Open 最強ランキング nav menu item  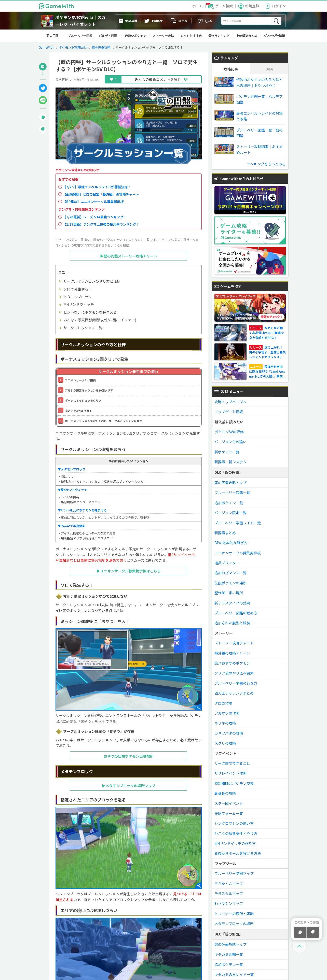click(x=219, y=36)
